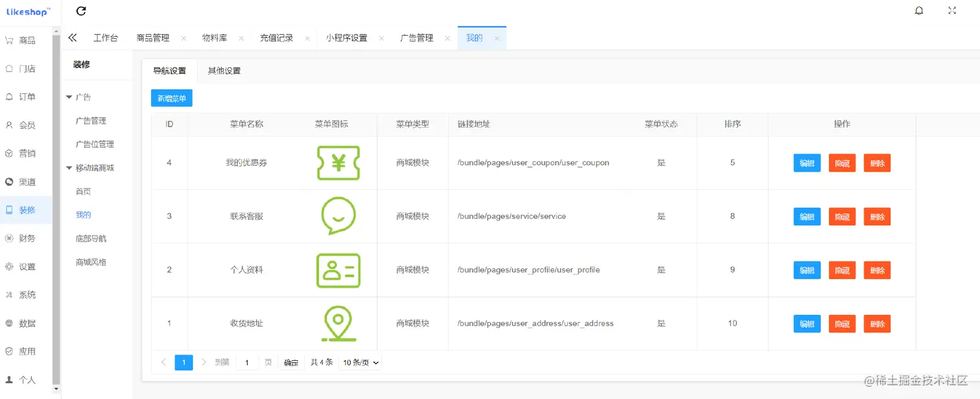Click the likeshop logo
This screenshot has width=980, height=399.
[28, 12]
